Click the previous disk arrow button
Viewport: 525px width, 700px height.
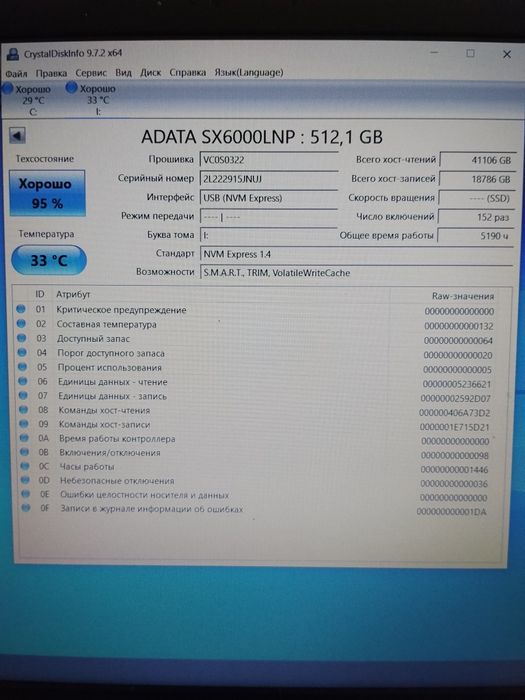point(17,136)
